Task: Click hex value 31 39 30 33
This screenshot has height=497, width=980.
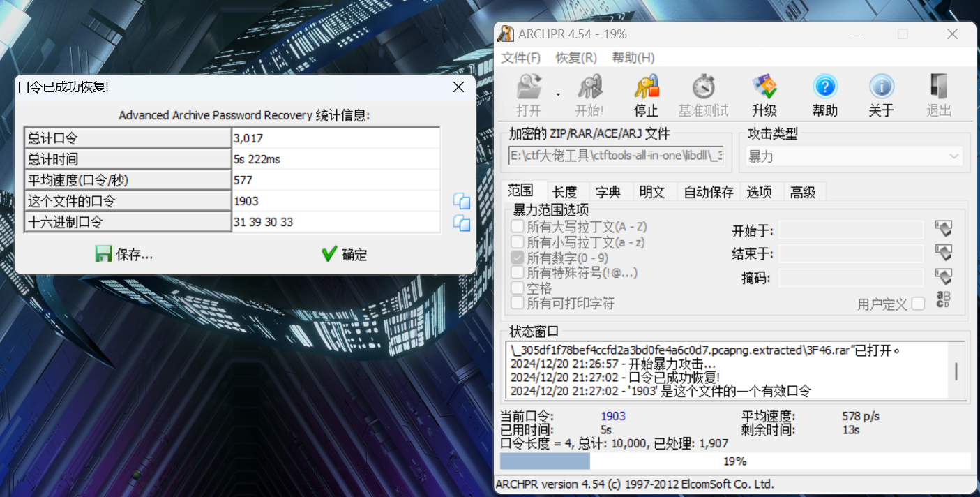Action: 336,222
